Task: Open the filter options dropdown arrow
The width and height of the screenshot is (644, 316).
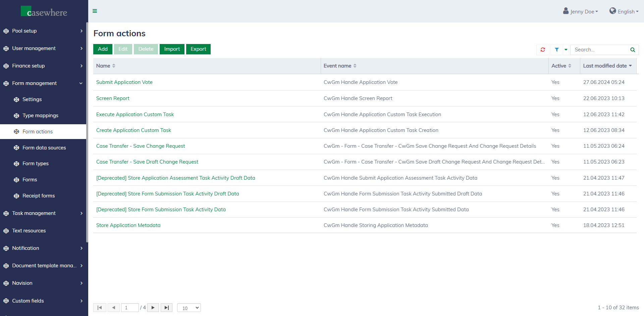Action: [x=566, y=50]
